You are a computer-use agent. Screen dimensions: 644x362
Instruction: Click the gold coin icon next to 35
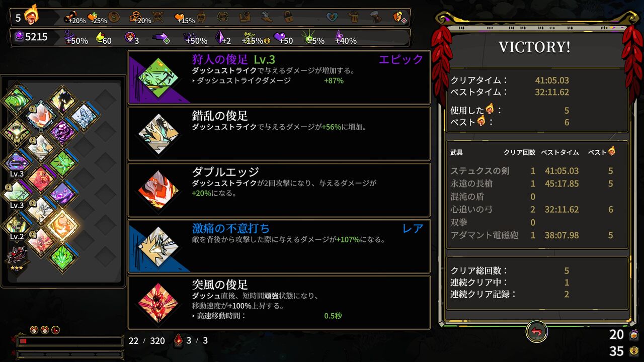pos(633,351)
